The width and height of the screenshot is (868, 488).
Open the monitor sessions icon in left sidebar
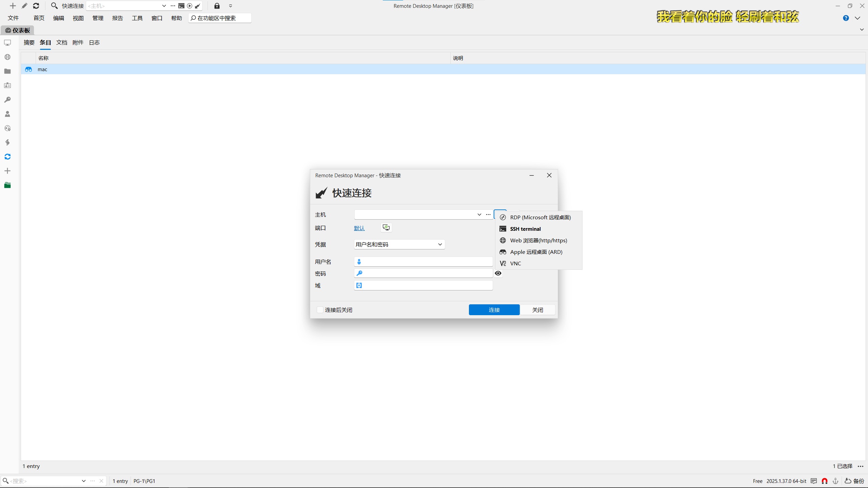pos(7,43)
